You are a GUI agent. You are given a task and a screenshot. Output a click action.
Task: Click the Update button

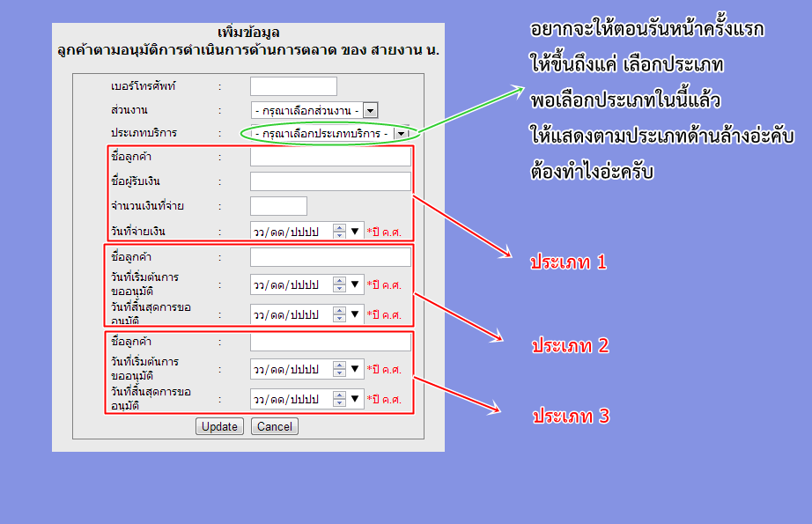point(219,426)
